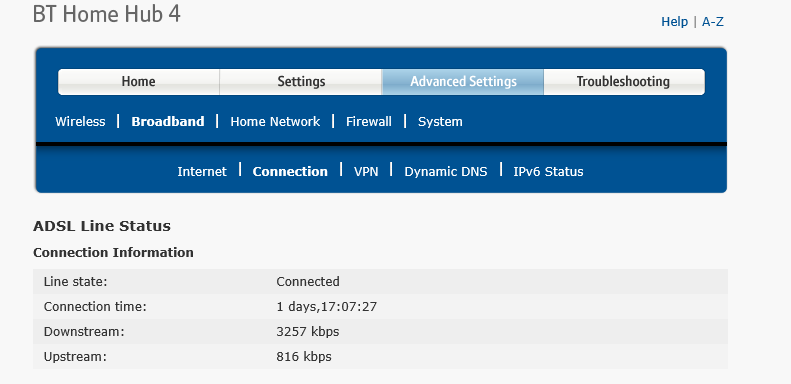Select the ADSL Line Status heading
The image size is (791, 384).
(x=102, y=226)
